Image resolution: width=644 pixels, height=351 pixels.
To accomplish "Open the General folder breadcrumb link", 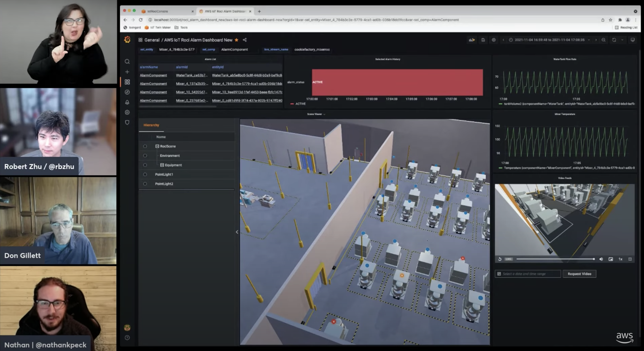I will (152, 40).
